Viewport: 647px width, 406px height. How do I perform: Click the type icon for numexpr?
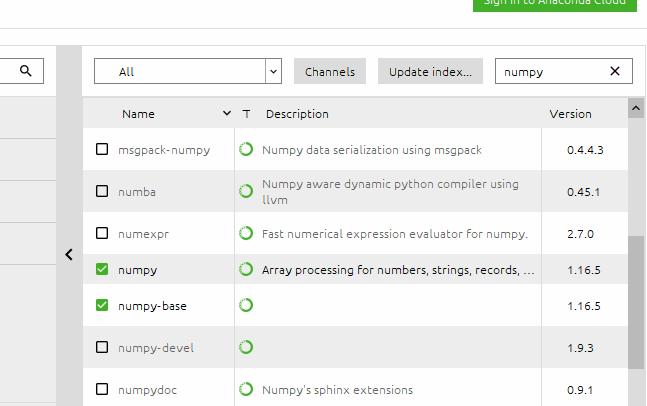pos(246,234)
